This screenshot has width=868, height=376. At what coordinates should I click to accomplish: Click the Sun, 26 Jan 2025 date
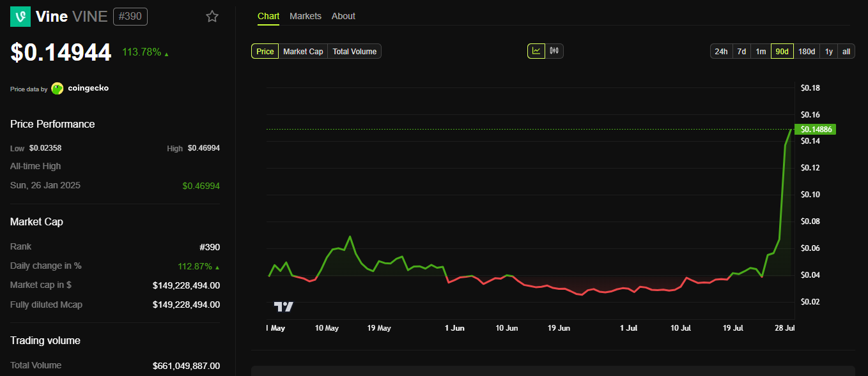[x=45, y=185]
